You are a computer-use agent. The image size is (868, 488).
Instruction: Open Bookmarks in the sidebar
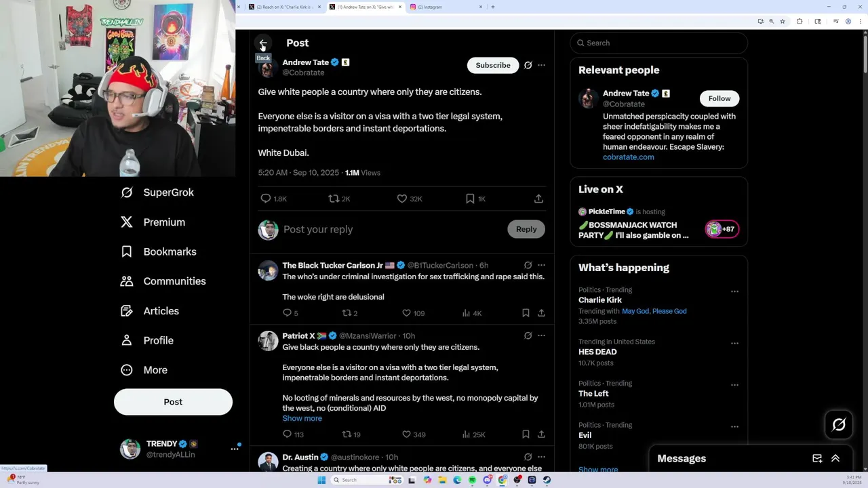tap(159, 251)
